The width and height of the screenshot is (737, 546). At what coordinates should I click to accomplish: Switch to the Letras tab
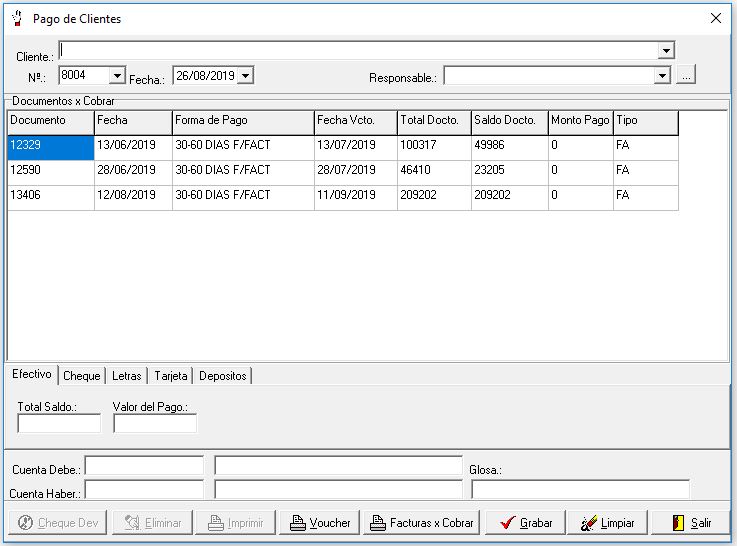(126, 376)
